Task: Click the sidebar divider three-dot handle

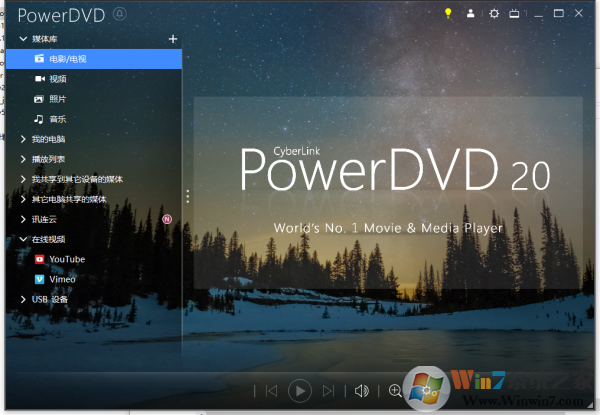Action: point(188,196)
